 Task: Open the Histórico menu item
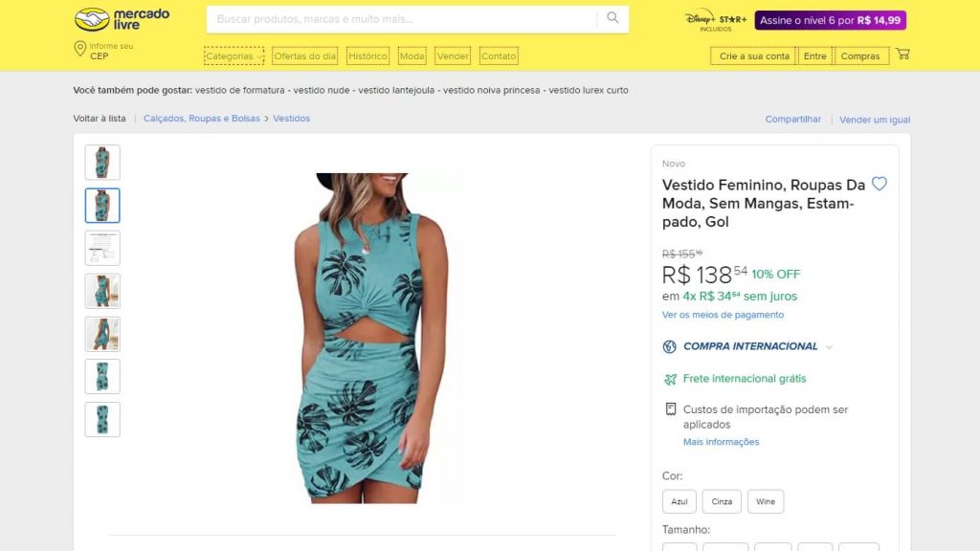(367, 56)
